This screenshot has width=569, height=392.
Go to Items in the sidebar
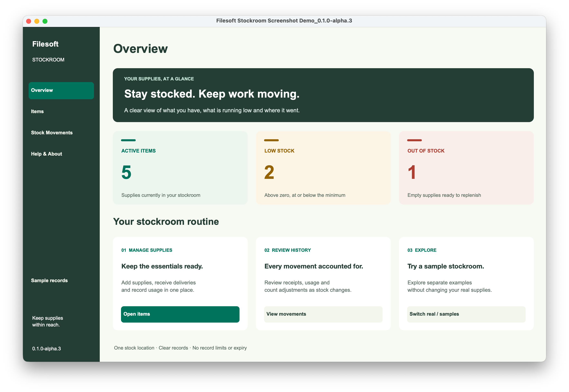point(61,111)
